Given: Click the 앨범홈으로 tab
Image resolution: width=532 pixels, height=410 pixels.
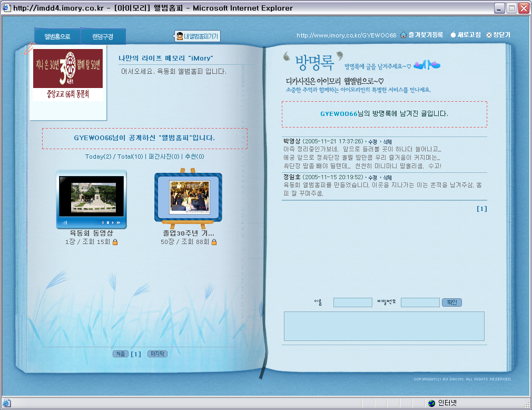Looking at the screenshot, I should point(57,36).
